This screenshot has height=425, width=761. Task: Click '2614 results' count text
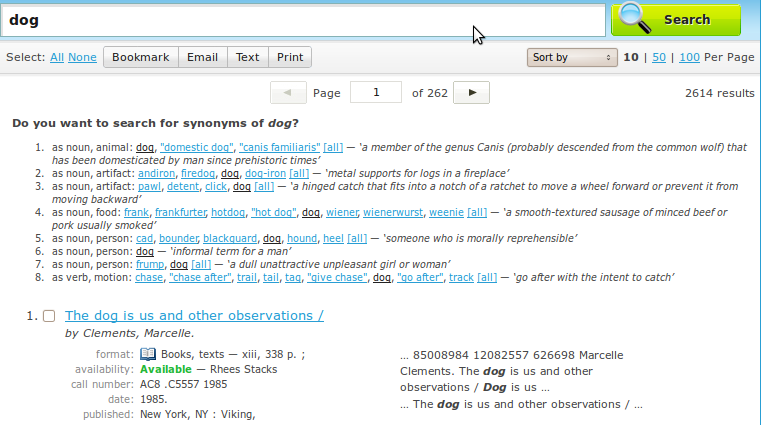pyautogui.click(x=720, y=93)
